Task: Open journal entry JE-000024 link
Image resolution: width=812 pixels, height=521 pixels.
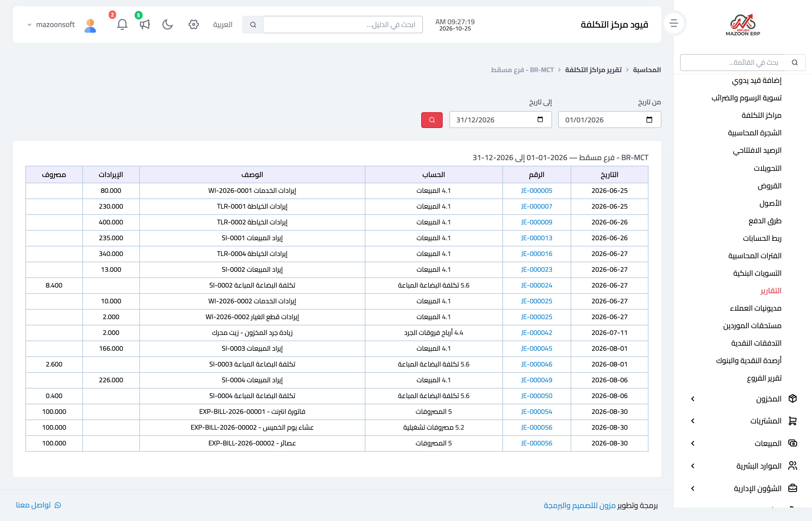Action: click(537, 285)
